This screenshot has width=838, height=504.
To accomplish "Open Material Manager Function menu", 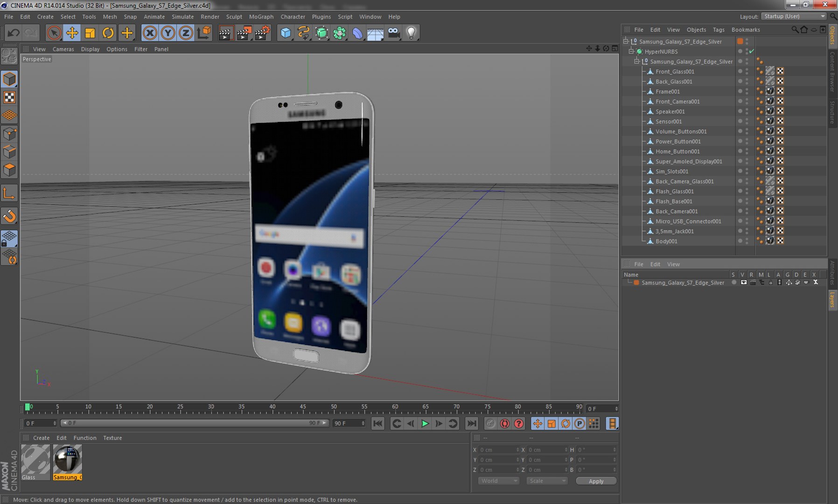I will pyautogui.click(x=85, y=438).
